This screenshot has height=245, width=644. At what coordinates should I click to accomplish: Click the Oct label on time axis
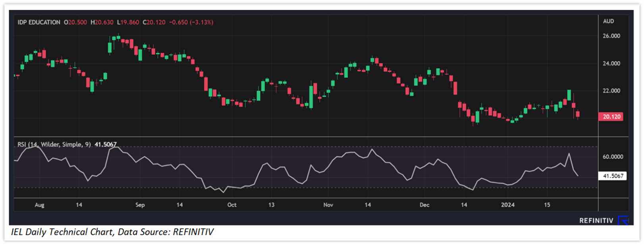pyautogui.click(x=232, y=205)
